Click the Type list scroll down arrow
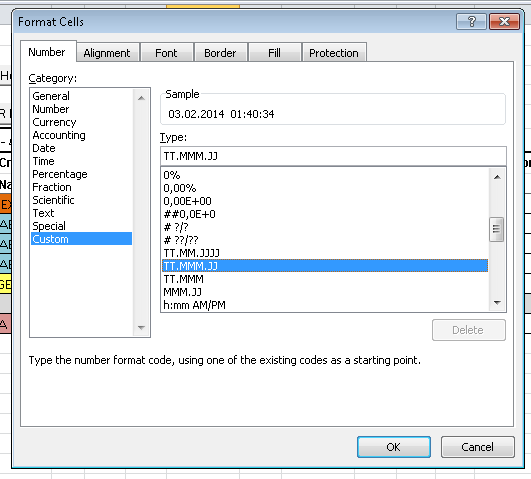This screenshot has width=531, height=479. click(497, 303)
